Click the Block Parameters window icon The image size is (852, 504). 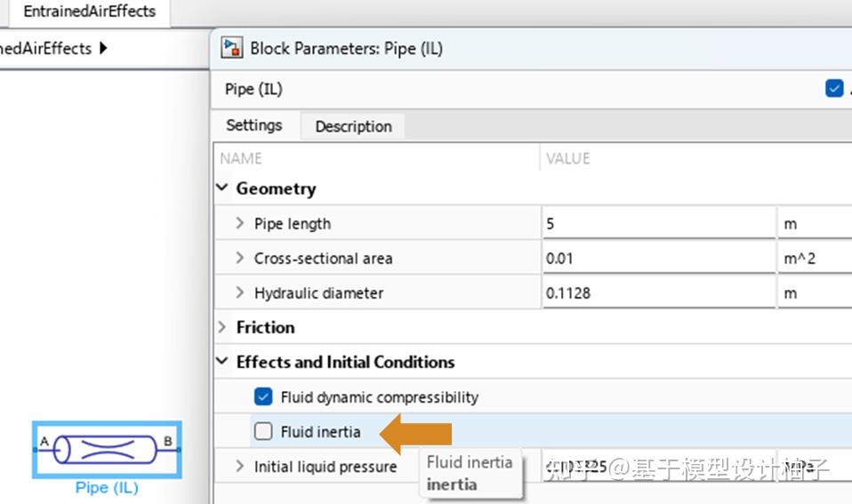pyautogui.click(x=232, y=49)
